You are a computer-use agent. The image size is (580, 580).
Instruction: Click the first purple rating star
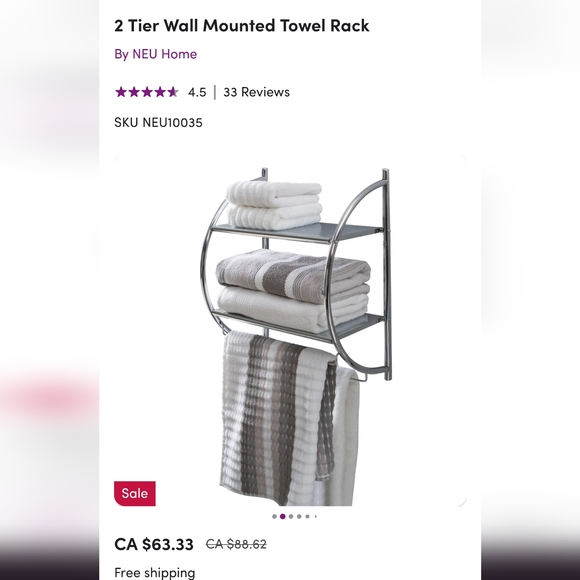[x=121, y=92]
